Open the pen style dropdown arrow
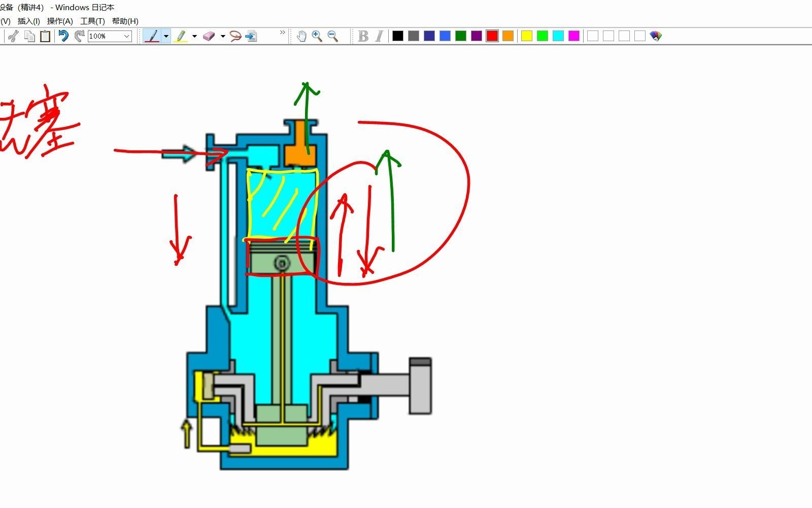The height and width of the screenshot is (508, 812). tap(166, 36)
